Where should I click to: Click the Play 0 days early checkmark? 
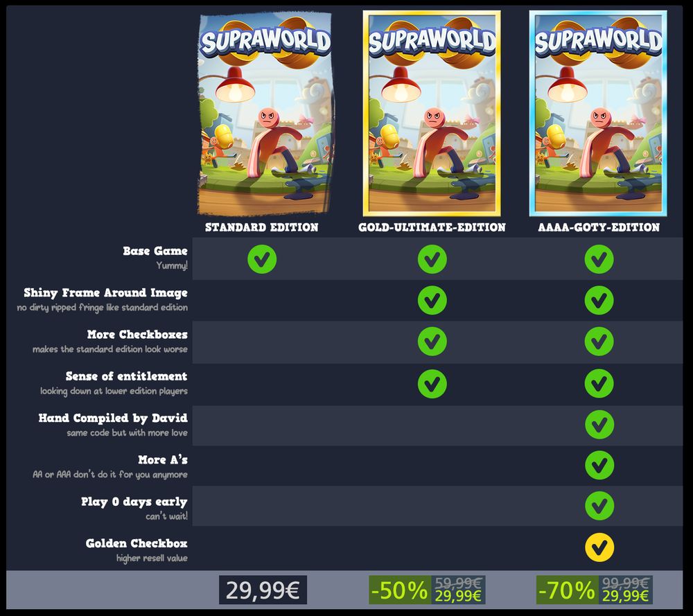click(599, 506)
